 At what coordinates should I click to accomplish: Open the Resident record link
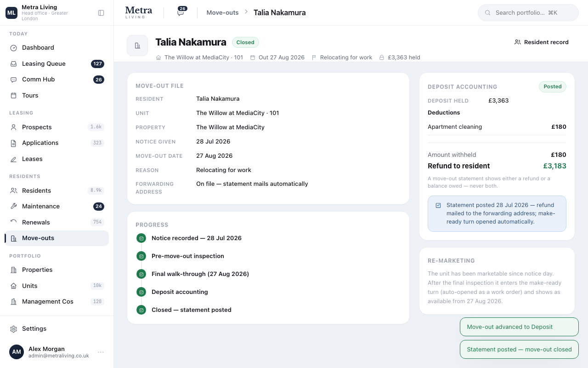coord(542,42)
